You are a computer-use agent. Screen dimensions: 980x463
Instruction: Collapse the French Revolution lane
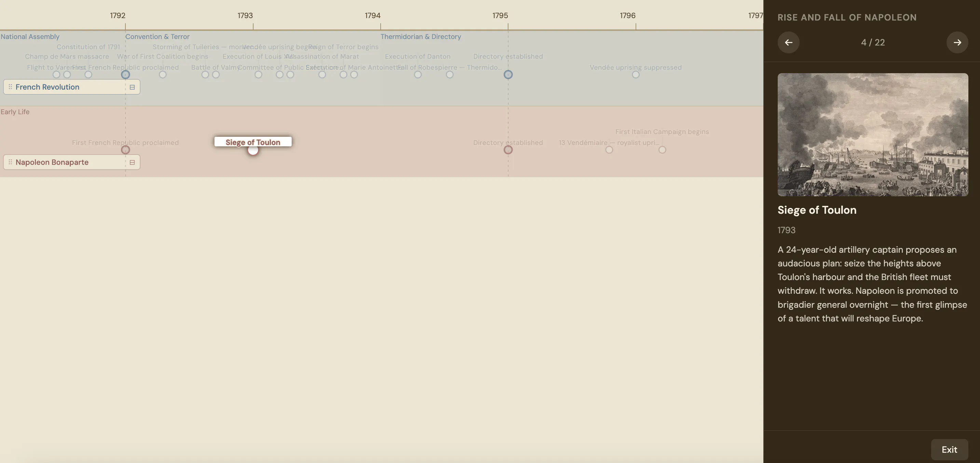pyautogui.click(x=132, y=87)
